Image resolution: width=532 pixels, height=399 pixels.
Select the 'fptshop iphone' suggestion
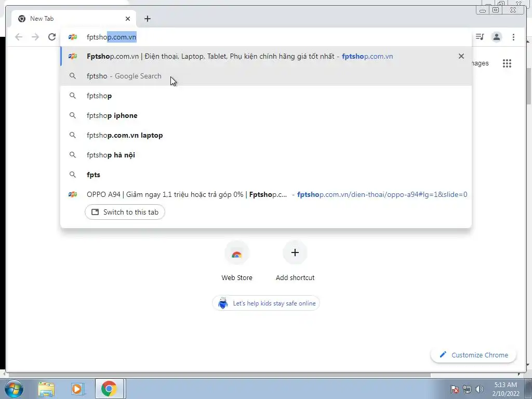point(266,115)
